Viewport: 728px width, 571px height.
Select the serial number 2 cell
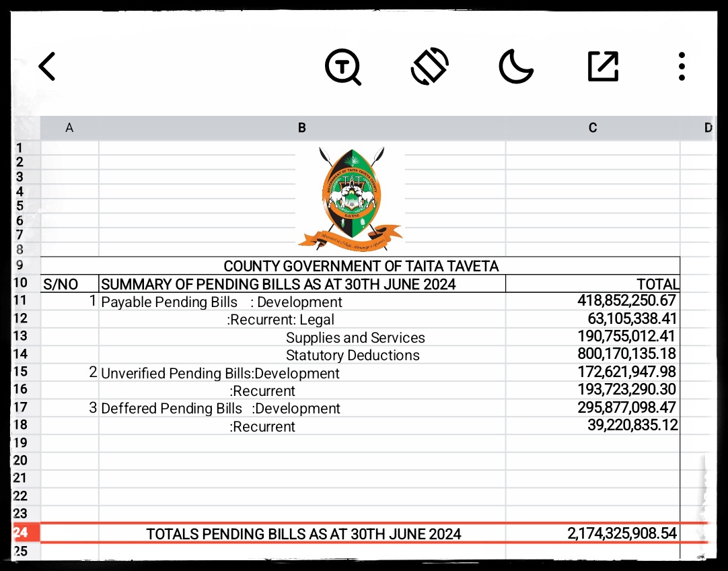(70, 372)
